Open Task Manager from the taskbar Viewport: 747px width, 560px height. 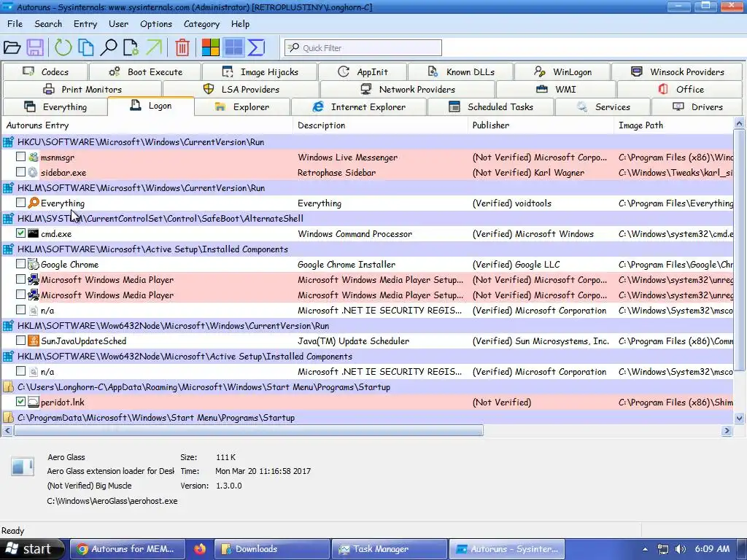pyautogui.click(x=390, y=549)
